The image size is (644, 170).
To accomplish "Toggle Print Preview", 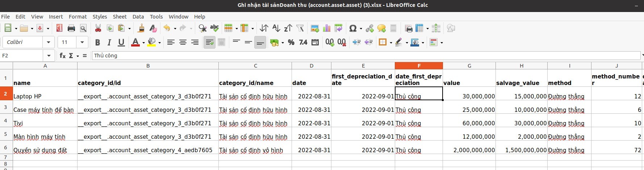I will (x=83, y=28).
